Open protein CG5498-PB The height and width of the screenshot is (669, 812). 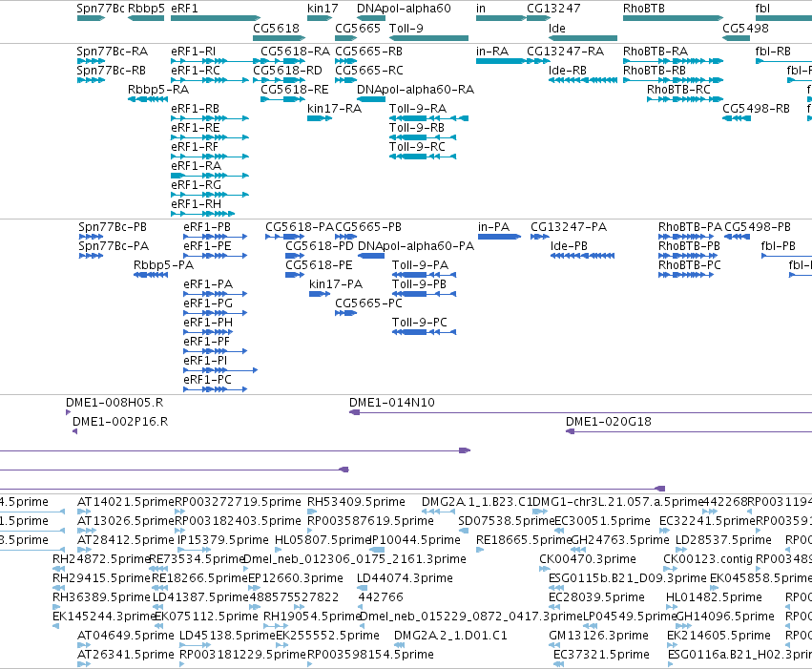click(758, 227)
